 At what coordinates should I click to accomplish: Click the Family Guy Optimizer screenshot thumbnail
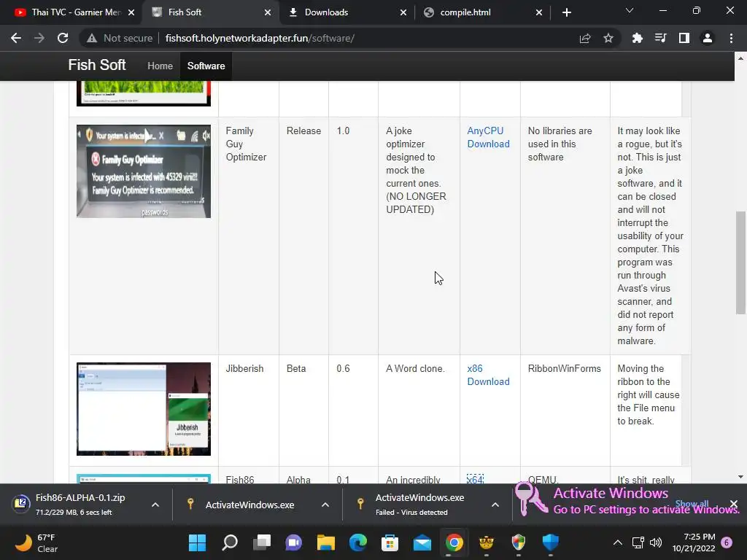tap(144, 171)
